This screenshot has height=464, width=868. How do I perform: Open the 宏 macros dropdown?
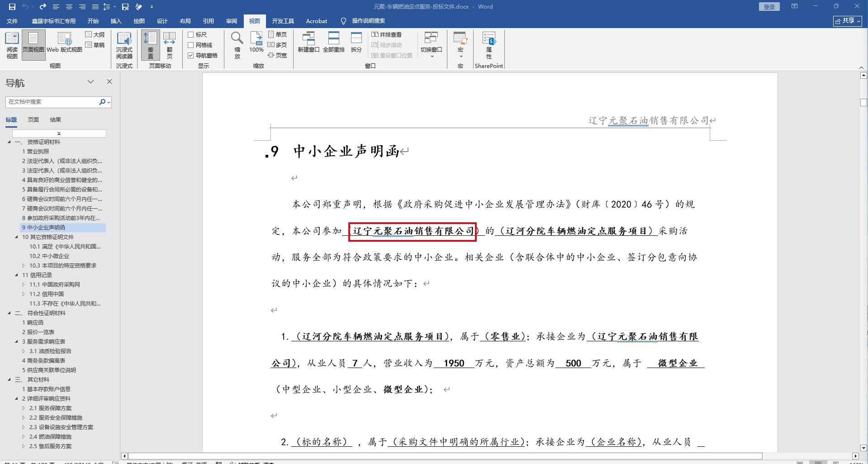pos(460,44)
